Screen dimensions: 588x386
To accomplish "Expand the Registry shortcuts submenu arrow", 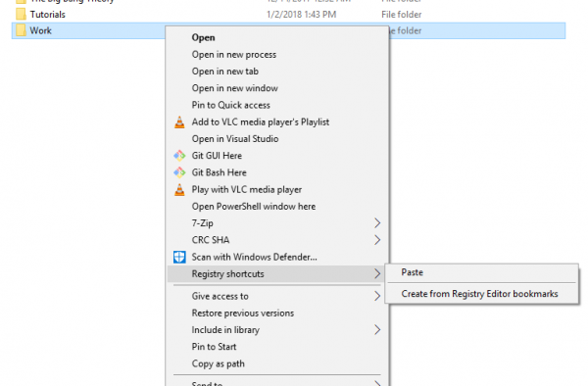I will pos(377,274).
